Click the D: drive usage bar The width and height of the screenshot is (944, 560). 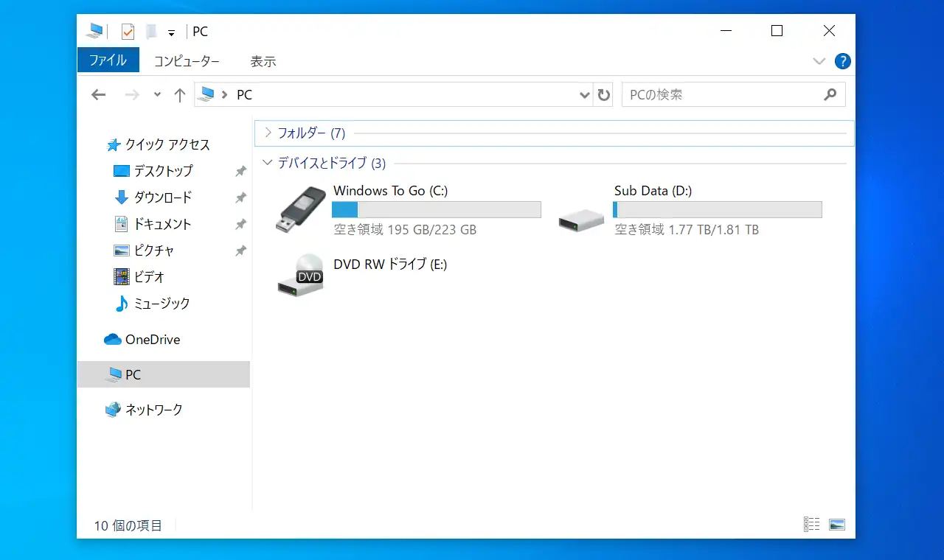pos(718,210)
